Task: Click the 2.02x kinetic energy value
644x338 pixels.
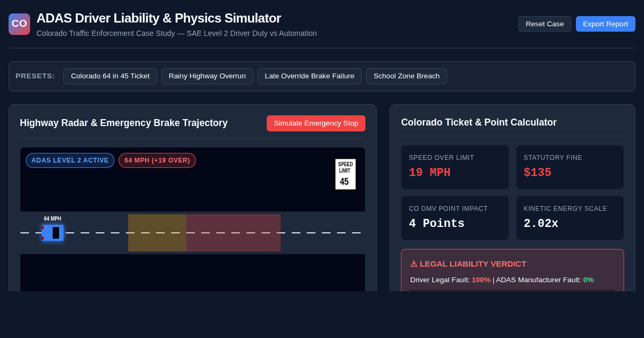Action: [541, 224]
